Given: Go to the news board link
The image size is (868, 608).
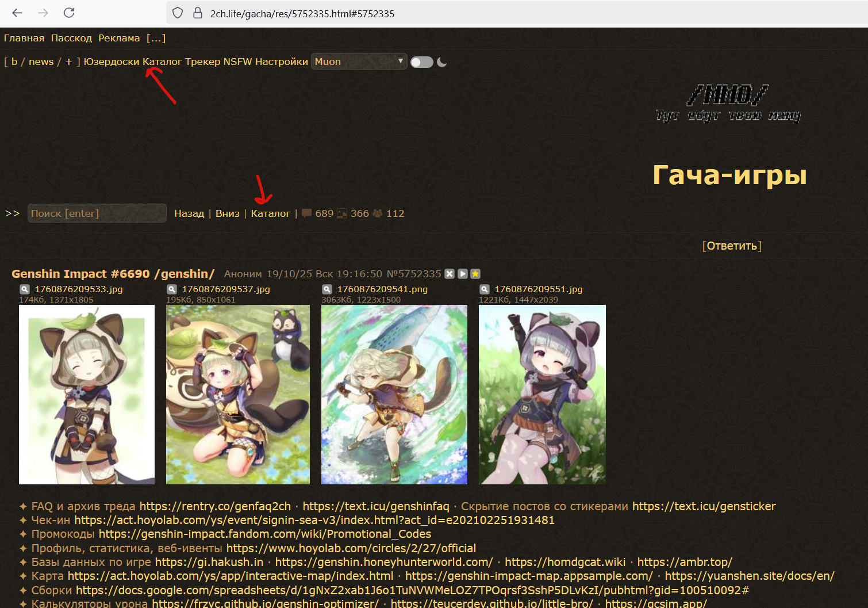Looking at the screenshot, I should tap(41, 62).
